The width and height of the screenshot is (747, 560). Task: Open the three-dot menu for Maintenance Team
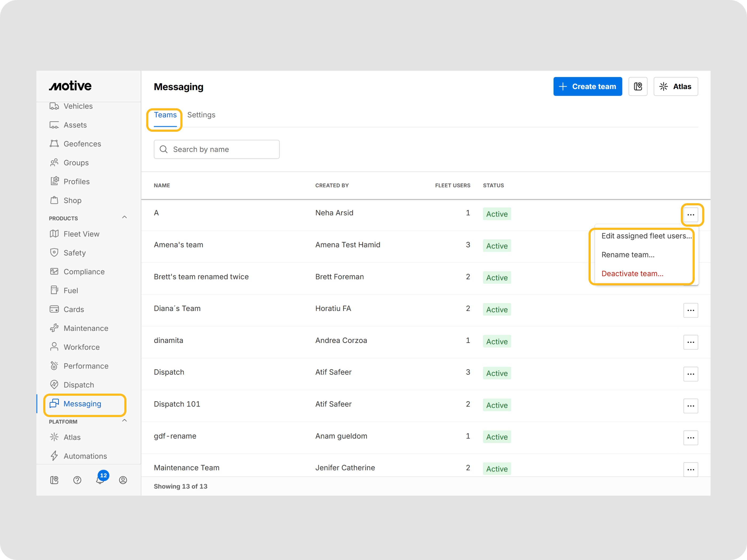click(x=691, y=470)
